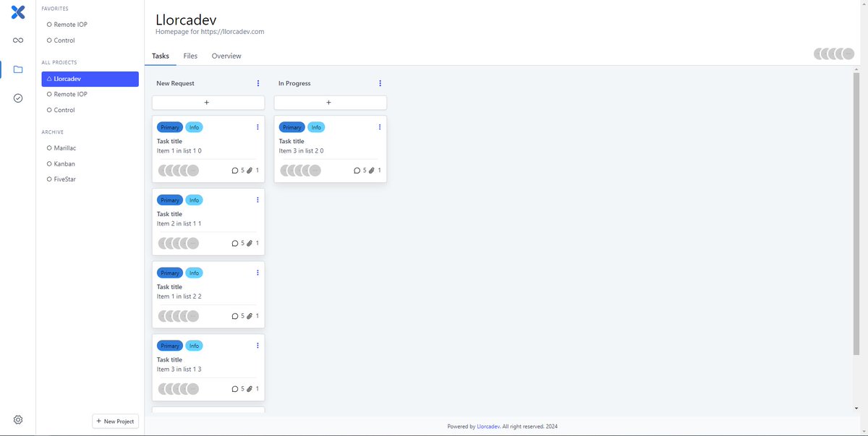Click project member avatars beside the tabs
Screen dimensions: 868x436
coord(834,54)
